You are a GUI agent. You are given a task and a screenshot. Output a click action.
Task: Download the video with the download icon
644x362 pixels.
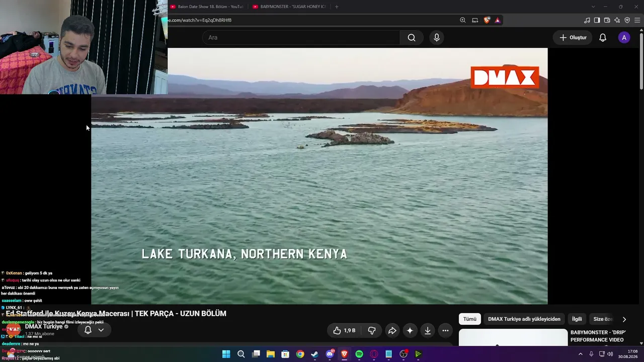pyautogui.click(x=428, y=330)
